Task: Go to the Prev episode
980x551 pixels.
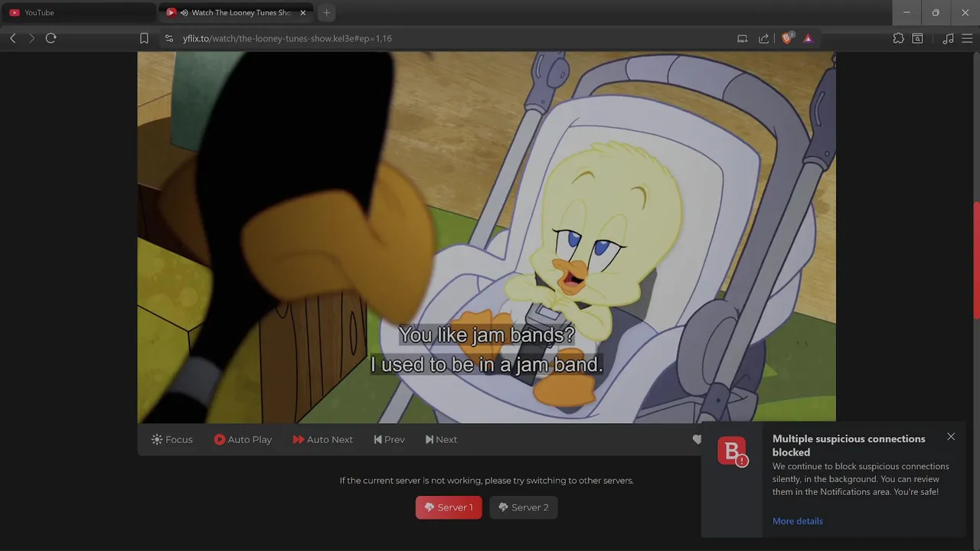Action: click(389, 439)
